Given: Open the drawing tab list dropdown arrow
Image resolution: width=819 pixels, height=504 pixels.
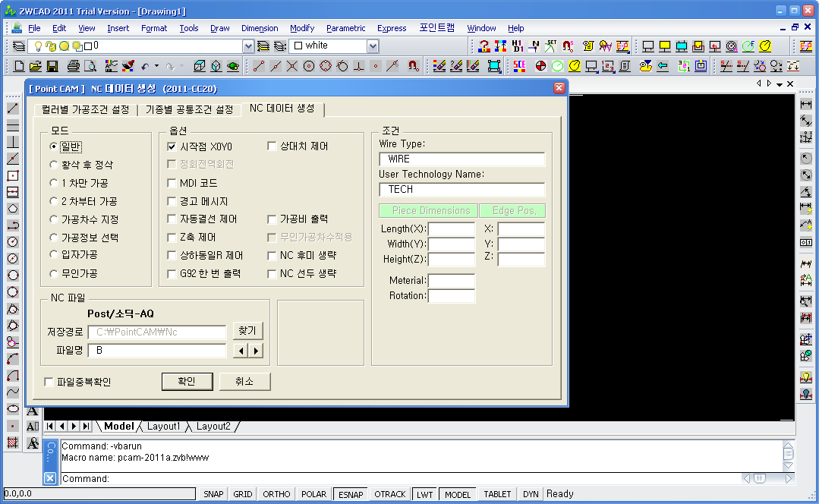Looking at the screenshot, I should tap(780, 84).
